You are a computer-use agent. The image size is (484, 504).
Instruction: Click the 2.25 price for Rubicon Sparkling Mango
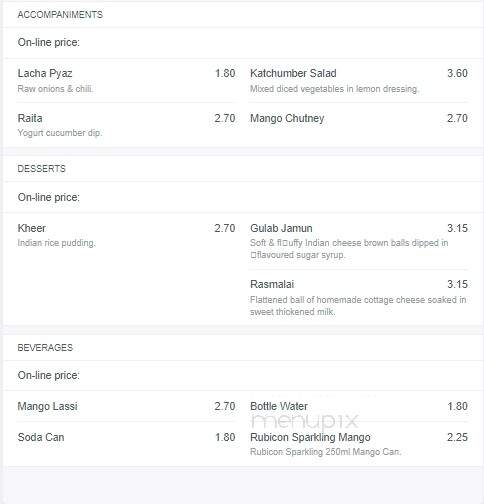click(457, 437)
